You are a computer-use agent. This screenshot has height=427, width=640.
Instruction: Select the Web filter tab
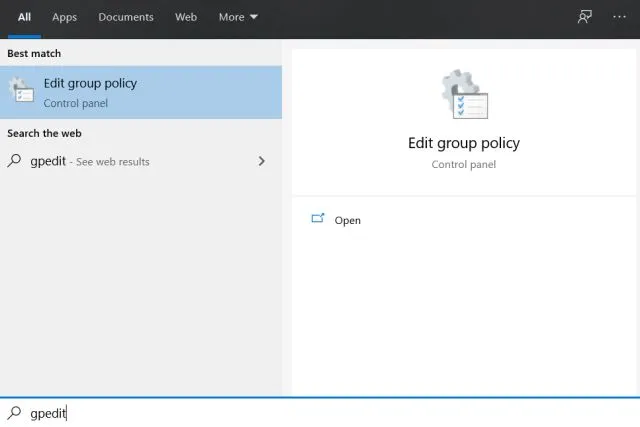(x=186, y=17)
